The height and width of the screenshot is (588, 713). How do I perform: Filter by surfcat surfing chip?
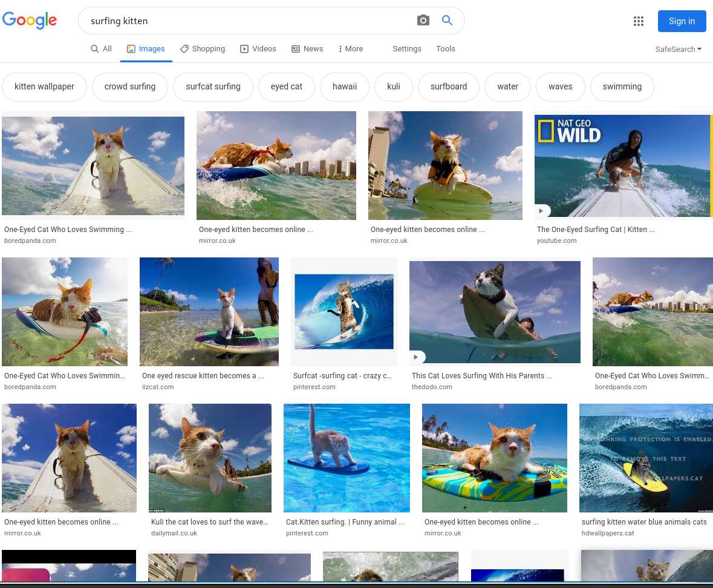213,87
